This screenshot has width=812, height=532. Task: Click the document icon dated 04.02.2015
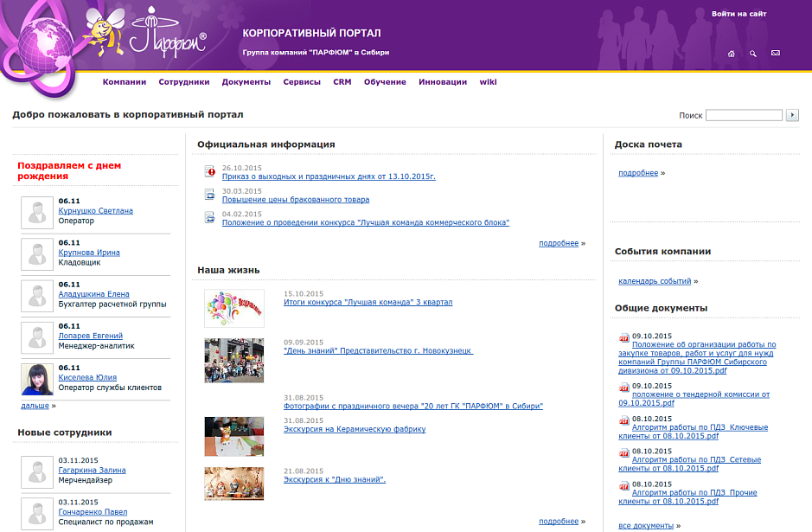click(x=210, y=217)
